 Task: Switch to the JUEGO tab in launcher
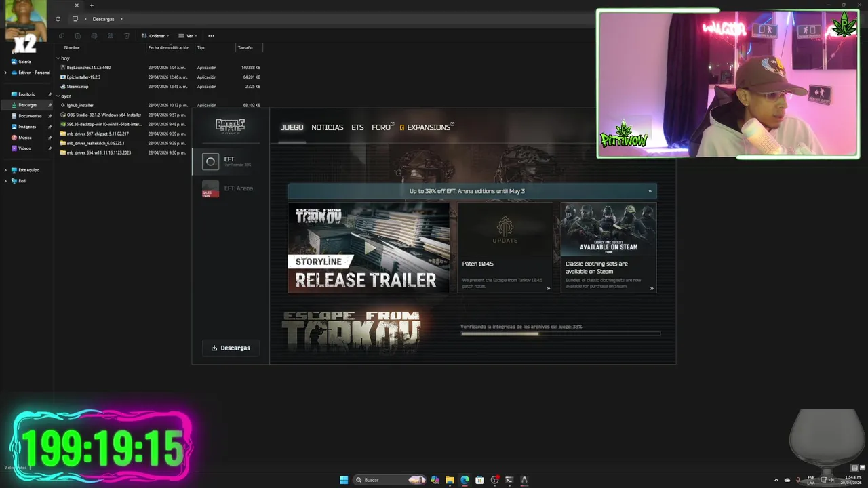click(292, 127)
